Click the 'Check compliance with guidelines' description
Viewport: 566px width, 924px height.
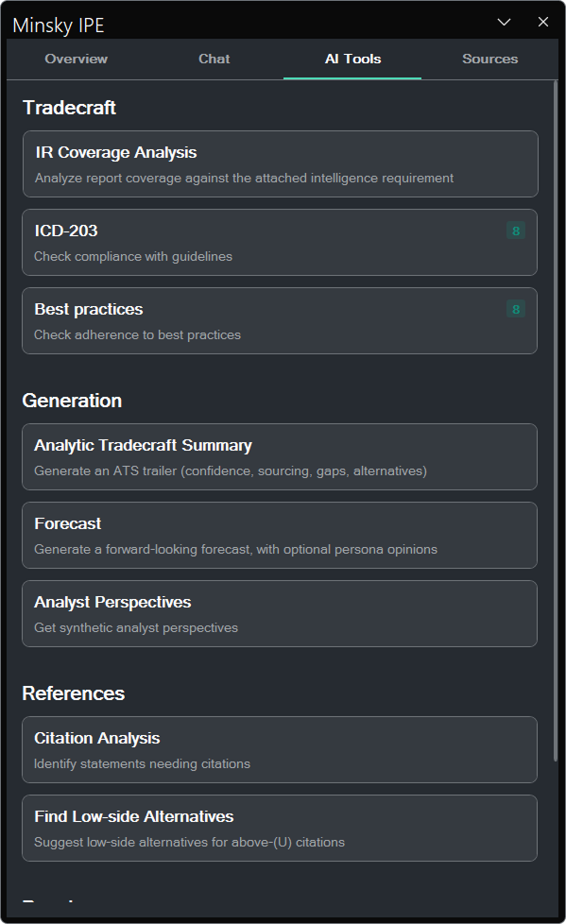133,256
